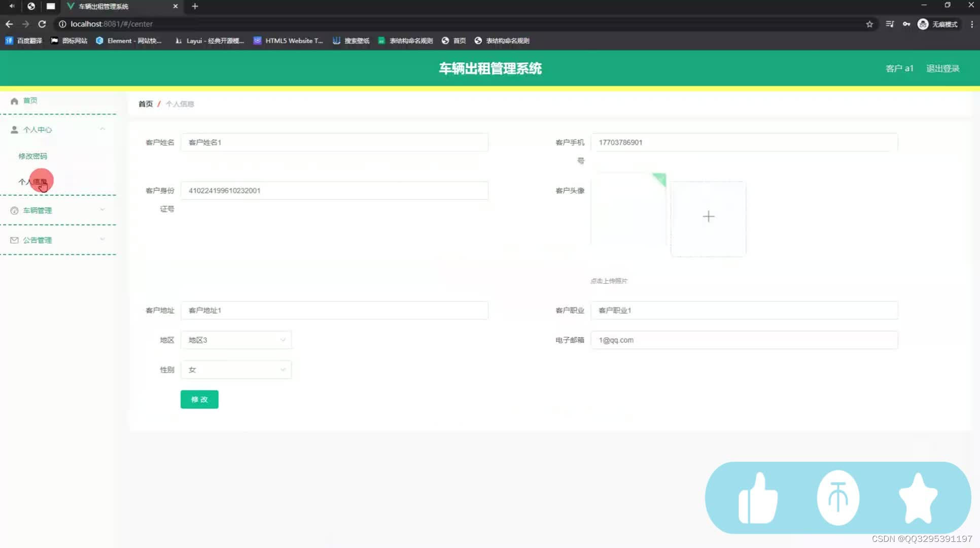
Task: Focus the 客户地址 input field
Action: (334, 311)
